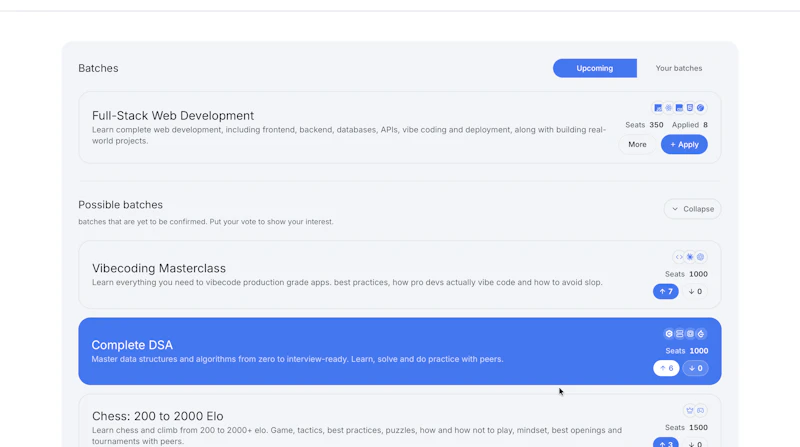The image size is (800, 447).
Task: Click Applied 8 on Full-Stack card
Action: click(690, 125)
